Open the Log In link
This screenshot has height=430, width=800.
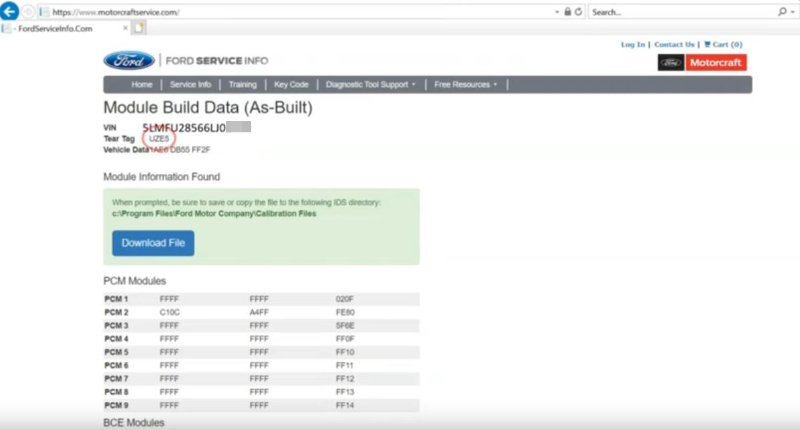click(x=633, y=44)
